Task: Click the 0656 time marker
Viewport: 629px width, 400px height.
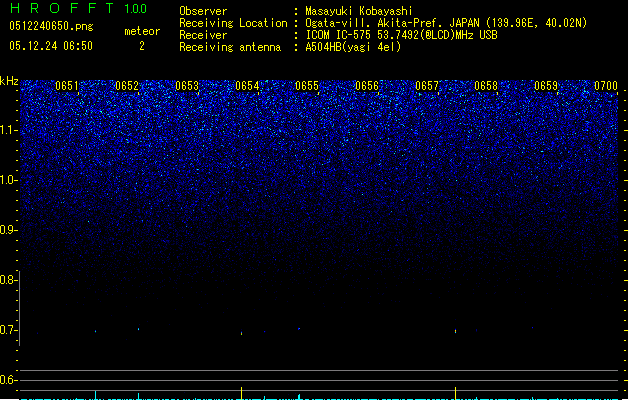Action: click(367, 86)
